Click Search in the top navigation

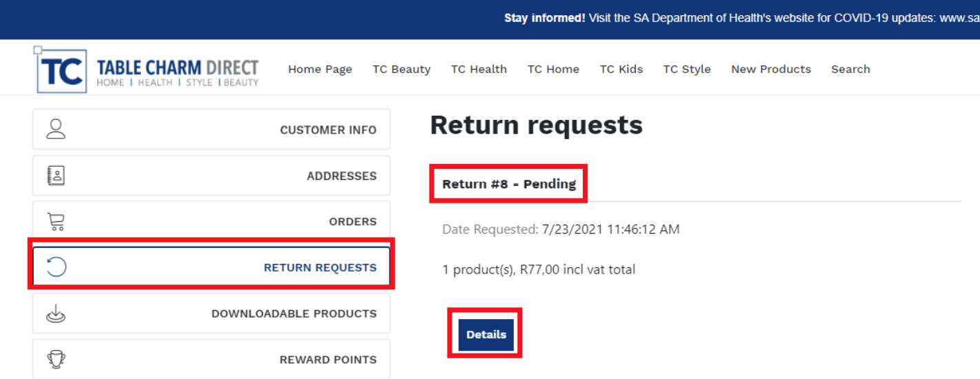pyautogui.click(x=850, y=69)
